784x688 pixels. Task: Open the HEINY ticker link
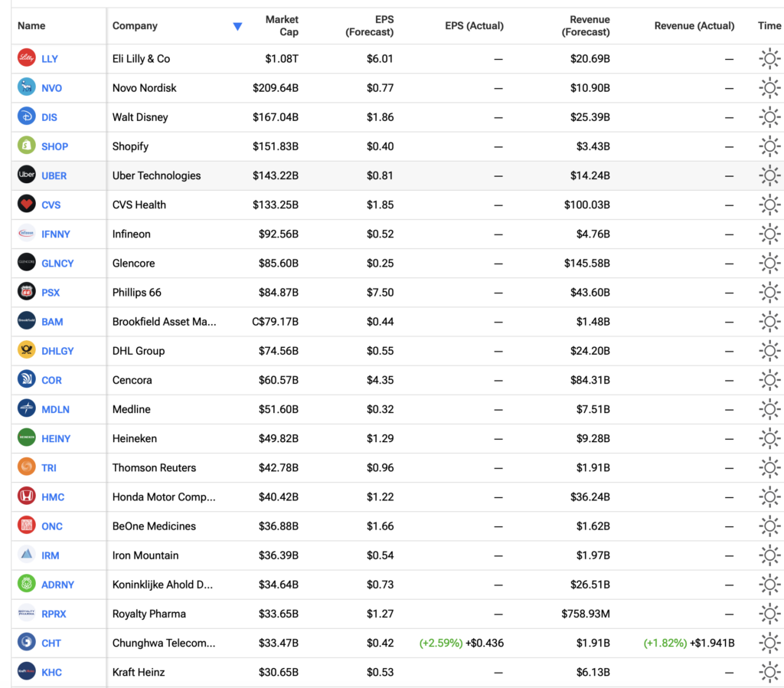tap(56, 438)
